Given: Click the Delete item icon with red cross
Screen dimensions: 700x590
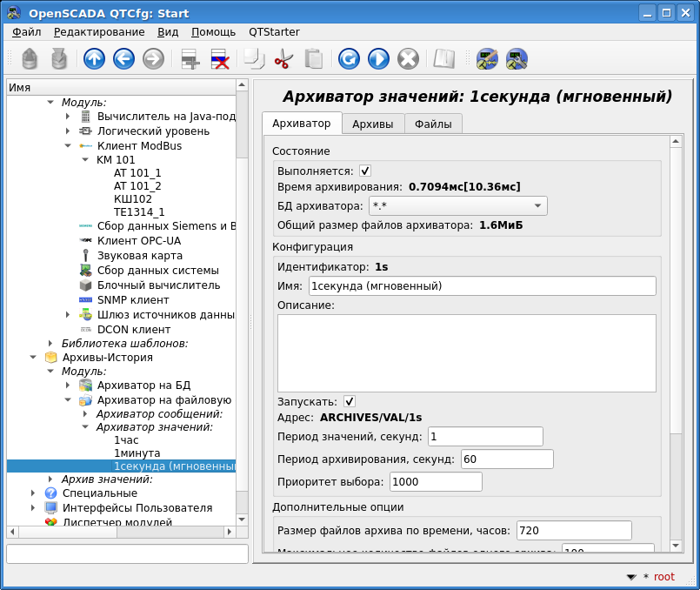Looking at the screenshot, I should 220,59.
